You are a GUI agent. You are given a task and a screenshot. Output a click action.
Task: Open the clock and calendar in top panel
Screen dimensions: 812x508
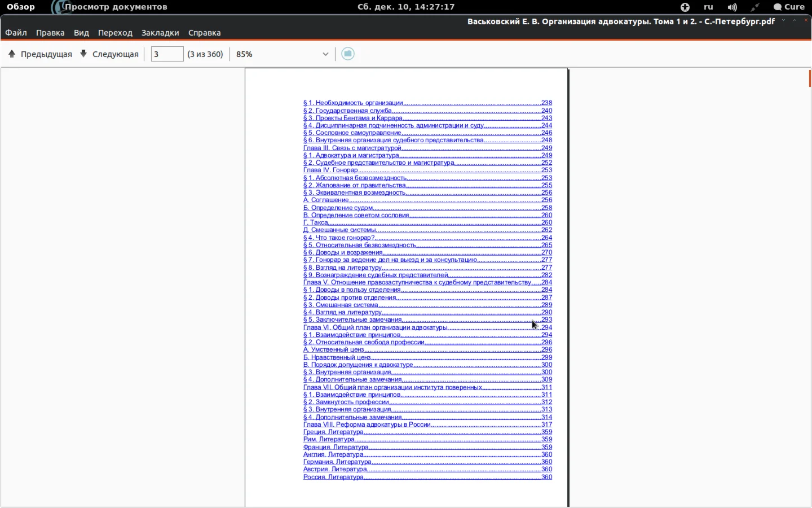tap(406, 7)
